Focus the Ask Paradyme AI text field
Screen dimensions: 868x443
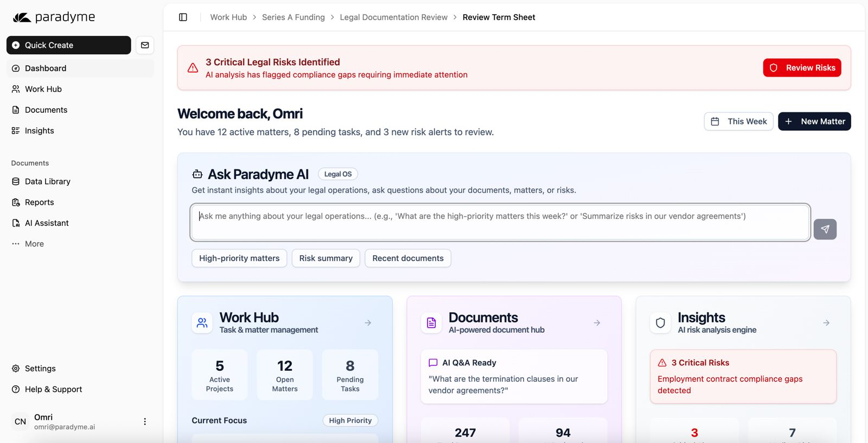[x=499, y=222]
